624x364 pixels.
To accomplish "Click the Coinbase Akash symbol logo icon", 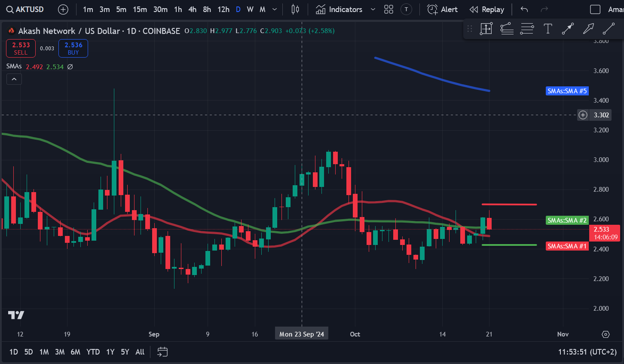I will point(12,31).
